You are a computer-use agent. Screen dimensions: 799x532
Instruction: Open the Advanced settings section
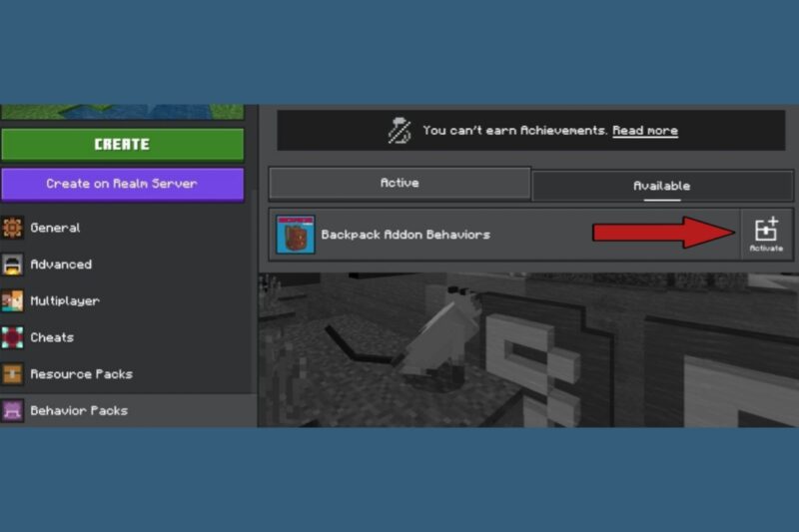tap(127, 265)
